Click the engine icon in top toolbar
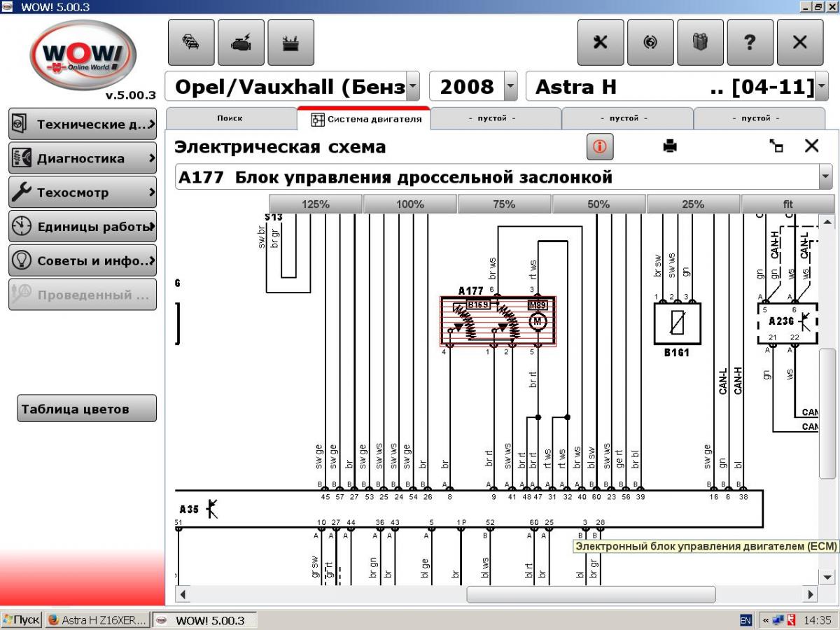Screen dimensions: 840x630 pos(241,42)
